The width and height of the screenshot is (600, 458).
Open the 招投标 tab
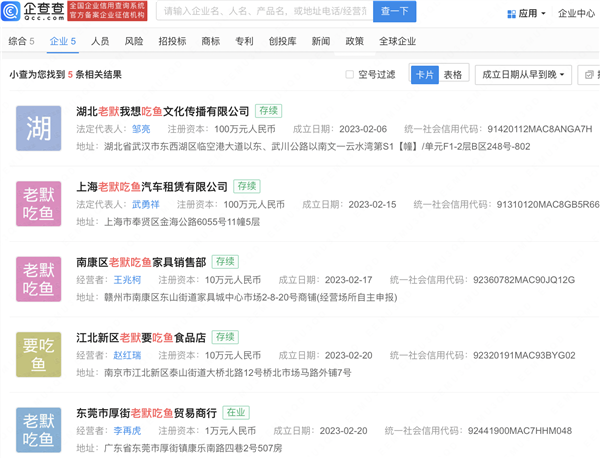172,42
